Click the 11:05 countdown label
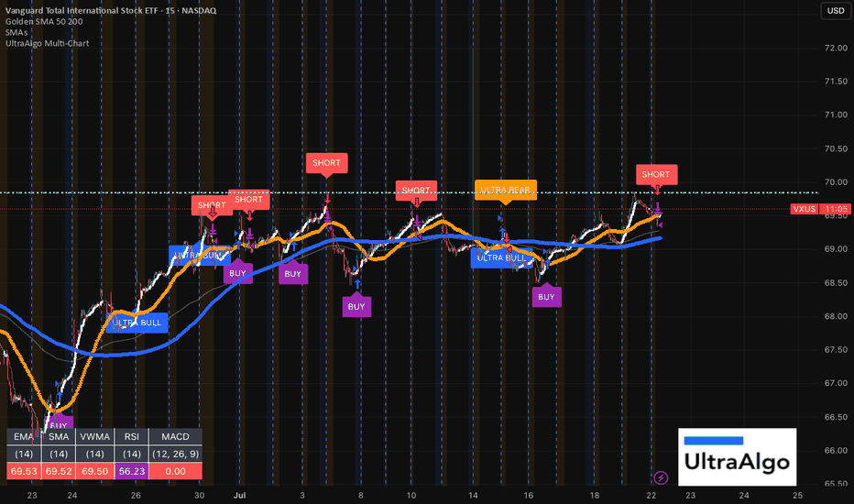Screen dimensions: 854x504 pos(836,209)
